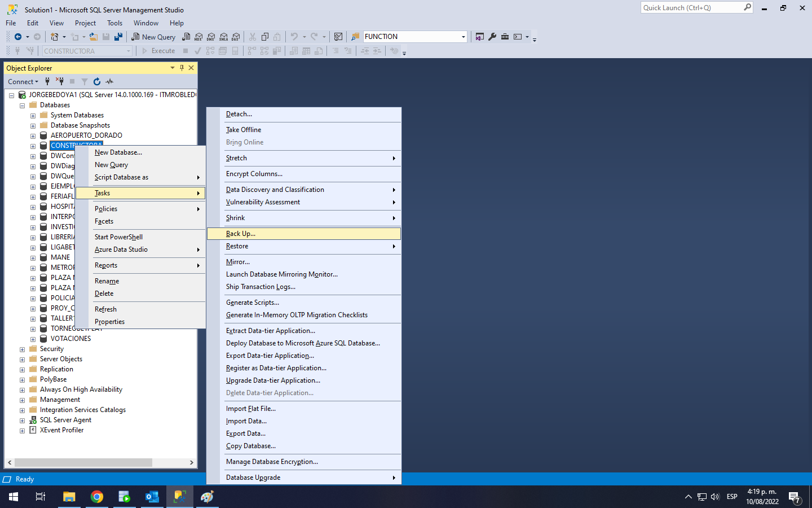This screenshot has height=508, width=812.
Task: Click the Activity Monitor toolbar icon
Action: [338, 37]
